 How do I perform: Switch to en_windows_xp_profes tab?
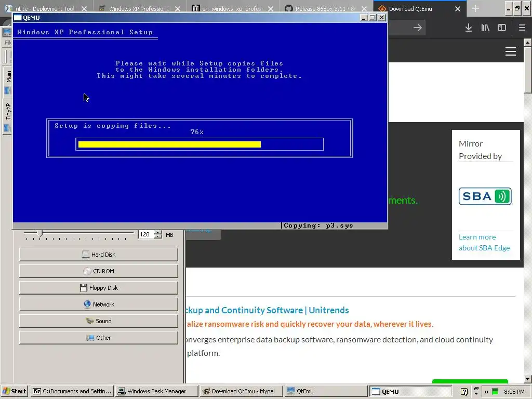232,9
